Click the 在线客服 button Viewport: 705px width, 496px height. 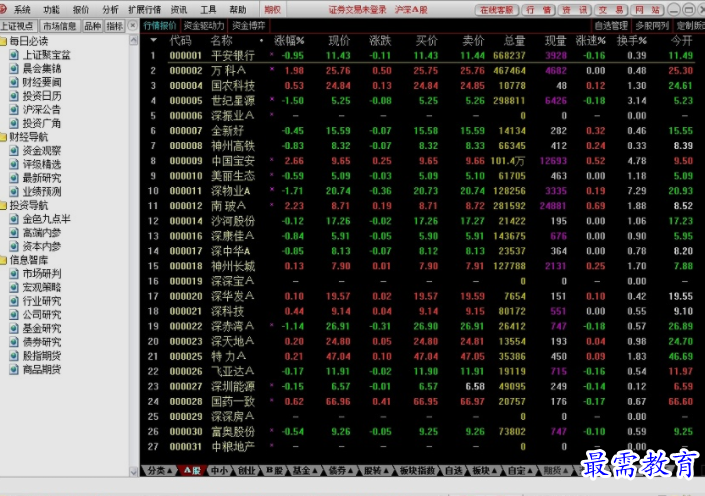click(497, 9)
